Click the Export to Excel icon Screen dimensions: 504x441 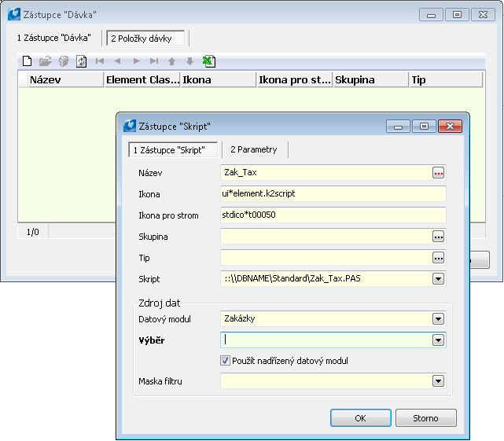click(209, 61)
